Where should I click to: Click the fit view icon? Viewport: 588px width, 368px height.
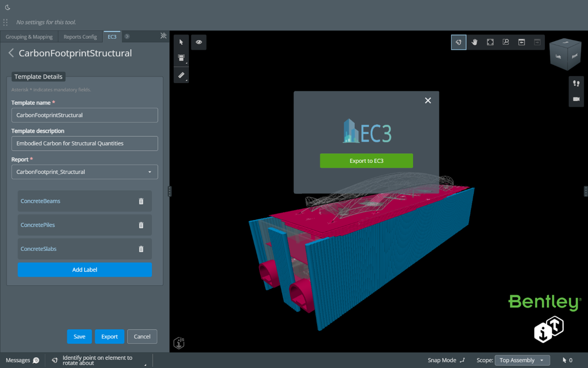(x=490, y=42)
